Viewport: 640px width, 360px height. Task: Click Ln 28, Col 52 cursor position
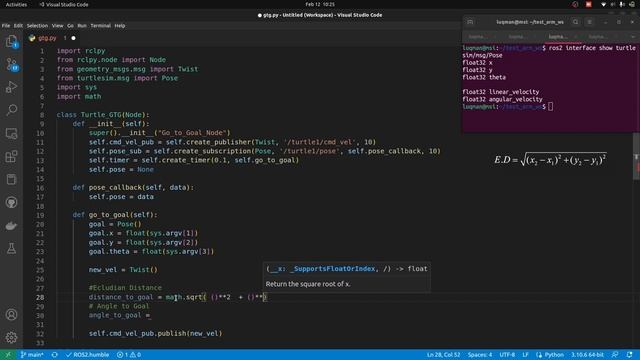pyautogui.click(x=443, y=355)
